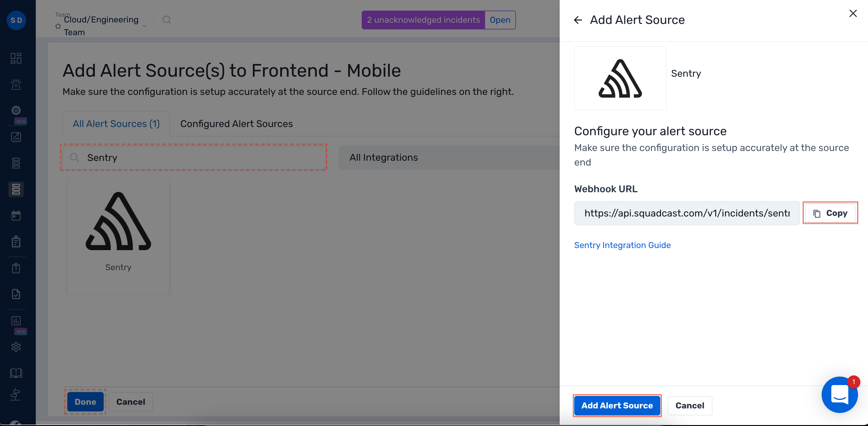Select the All Alert Sources (1) tab

click(116, 124)
